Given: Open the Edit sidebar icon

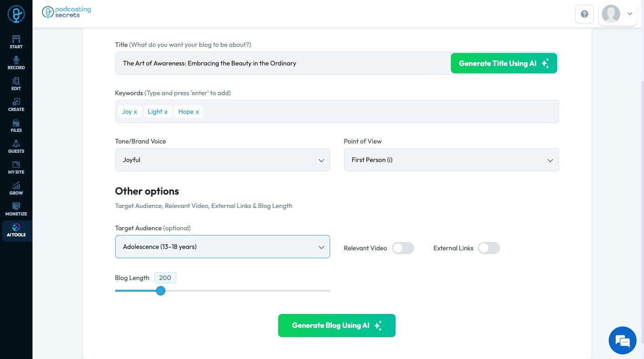Looking at the screenshot, I should coord(16,81).
